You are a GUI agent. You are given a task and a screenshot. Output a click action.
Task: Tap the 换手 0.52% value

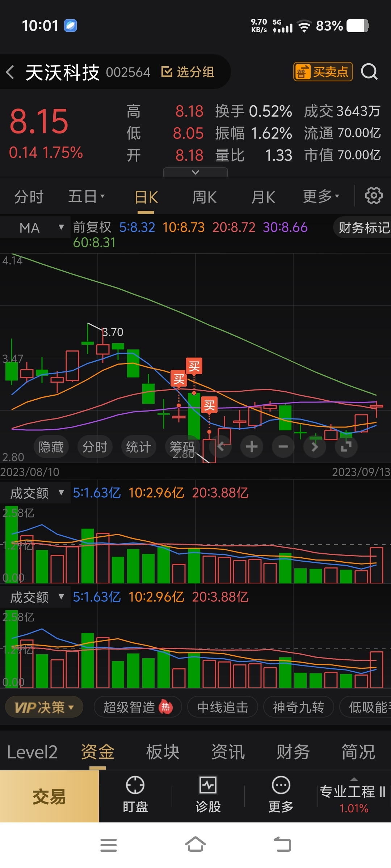tap(253, 111)
